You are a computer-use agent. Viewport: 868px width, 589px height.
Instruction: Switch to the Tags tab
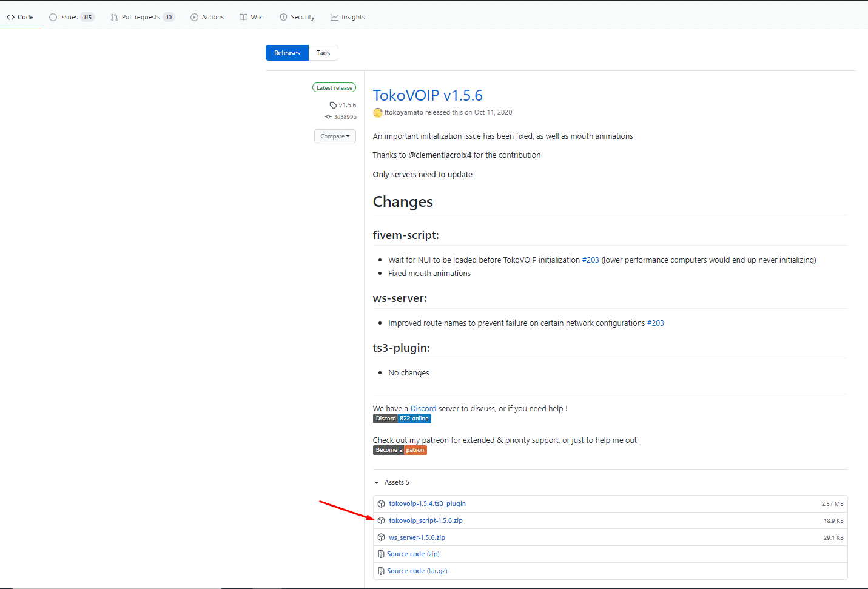click(x=323, y=53)
